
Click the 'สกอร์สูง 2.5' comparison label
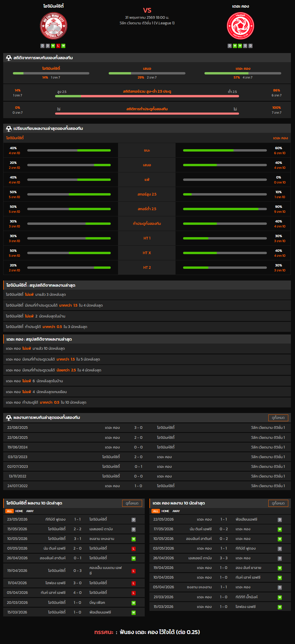[147, 194]
